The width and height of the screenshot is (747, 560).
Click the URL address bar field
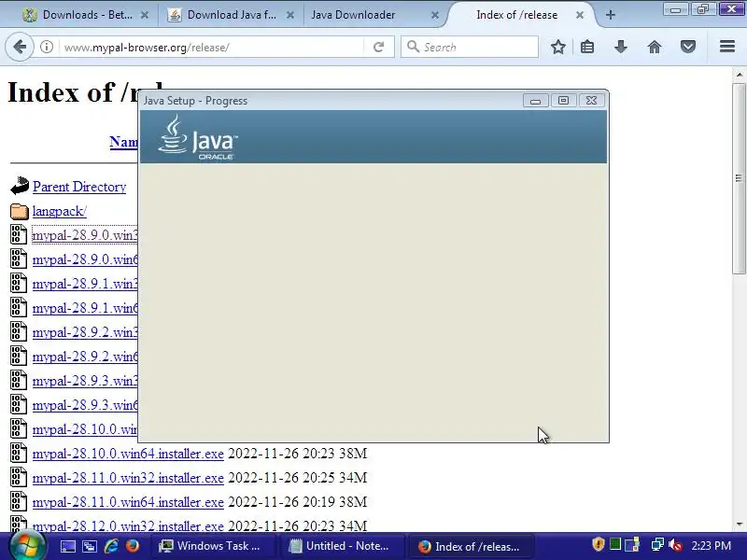(212, 48)
